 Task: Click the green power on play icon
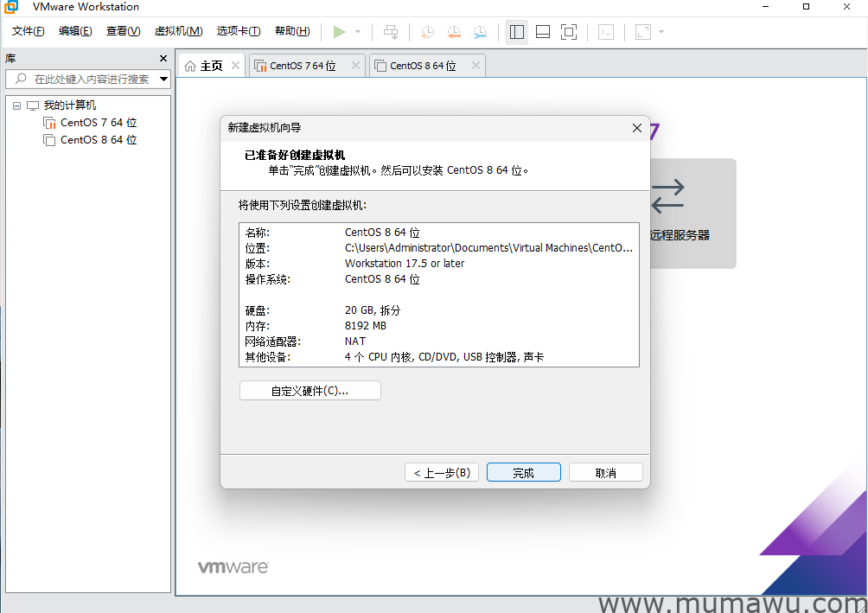click(x=339, y=32)
